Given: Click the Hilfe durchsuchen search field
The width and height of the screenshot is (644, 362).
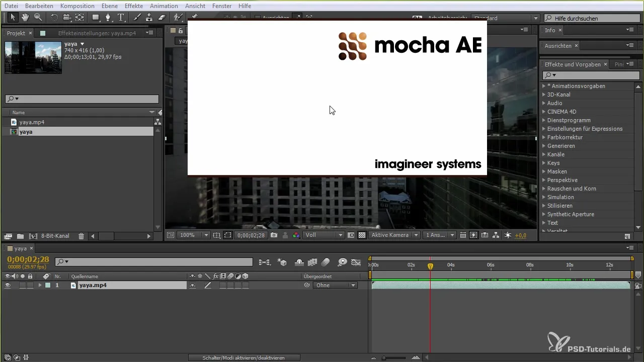Looking at the screenshot, I should tap(592, 18).
